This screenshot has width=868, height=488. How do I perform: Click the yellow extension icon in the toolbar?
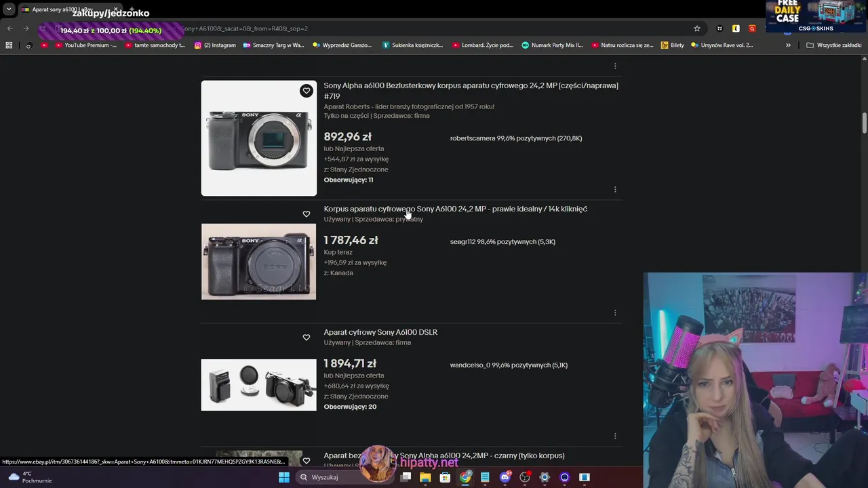click(x=736, y=28)
